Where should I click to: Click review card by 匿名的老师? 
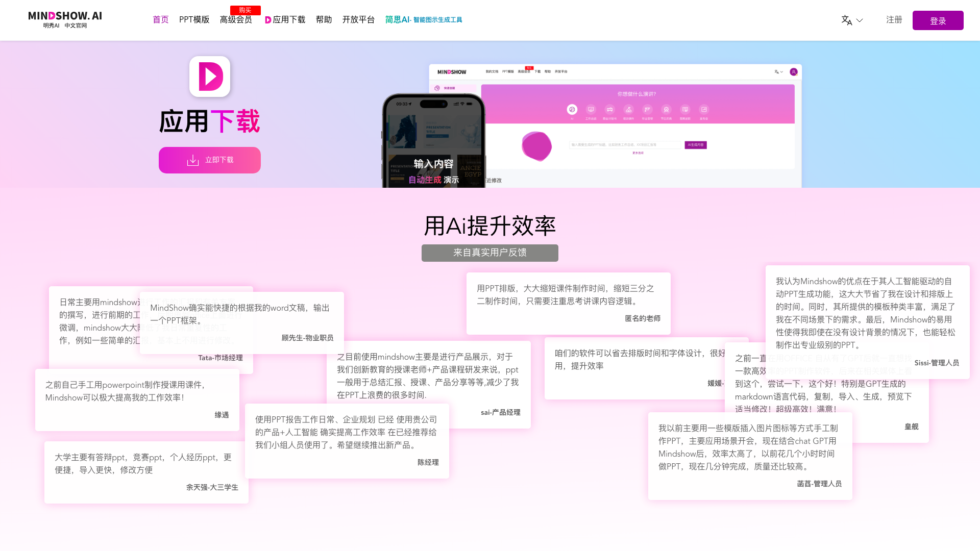pyautogui.click(x=569, y=304)
